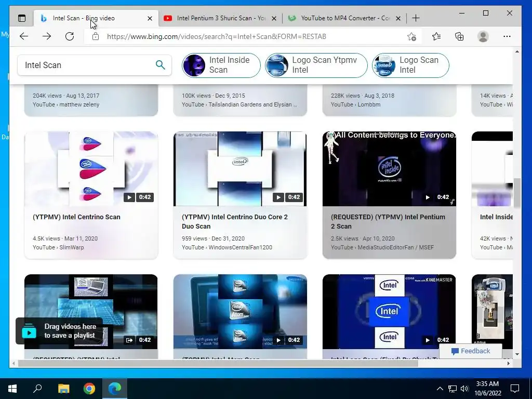Image resolution: width=532 pixels, height=399 pixels.
Task: Click the 100K views Dec 9, 2015 text
Action: coord(213,96)
